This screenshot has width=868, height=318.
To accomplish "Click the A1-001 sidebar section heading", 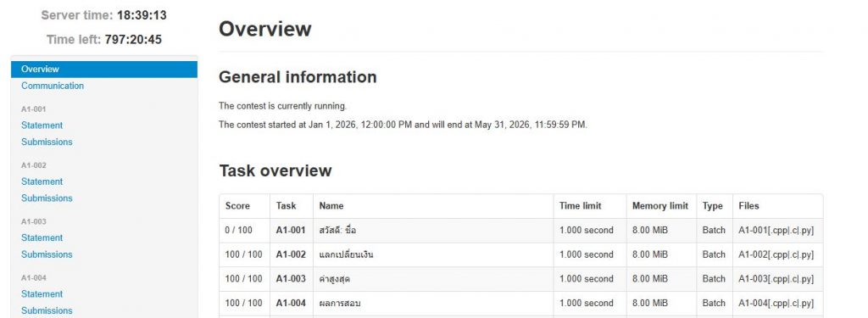I will tap(34, 109).
